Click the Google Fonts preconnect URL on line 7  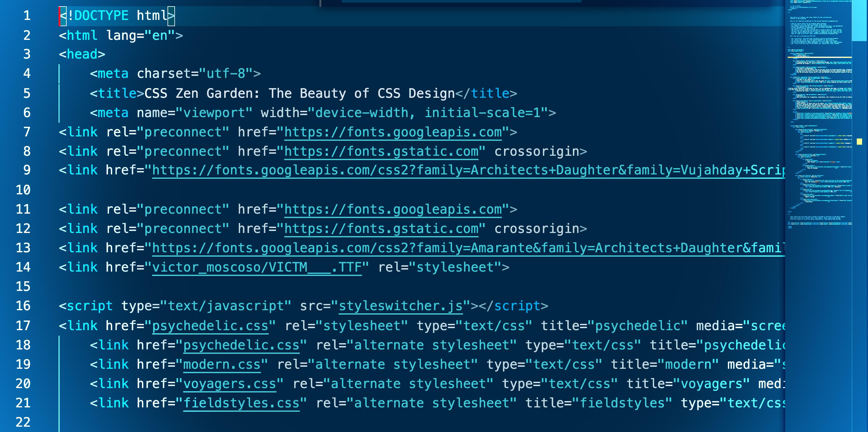coord(393,132)
